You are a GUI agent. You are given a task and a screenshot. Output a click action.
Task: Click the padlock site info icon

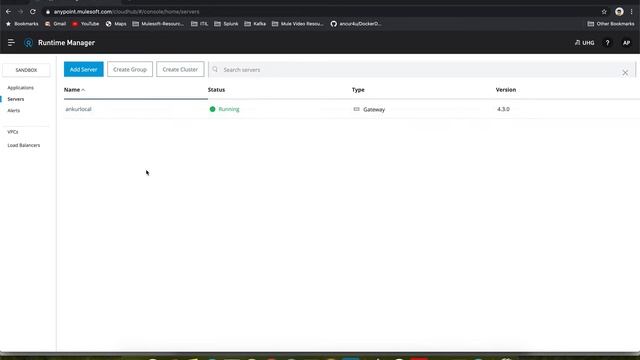(x=48, y=11)
